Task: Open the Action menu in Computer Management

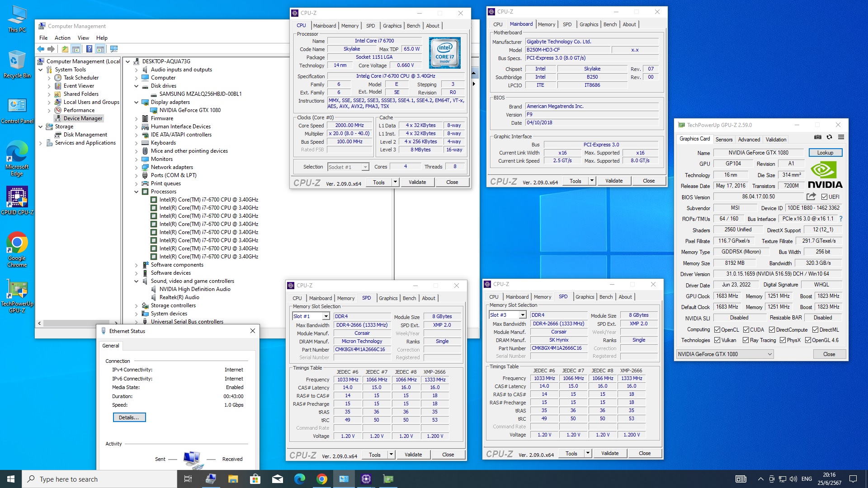Action: (62, 38)
